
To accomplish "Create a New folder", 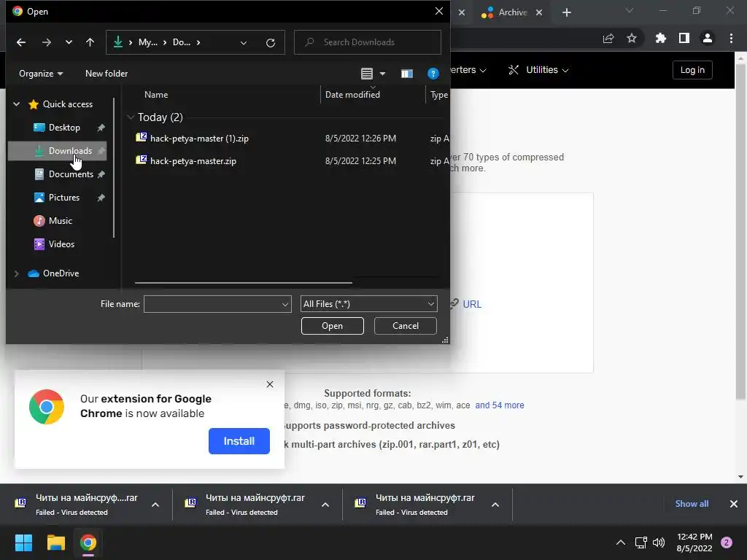I will pos(107,74).
